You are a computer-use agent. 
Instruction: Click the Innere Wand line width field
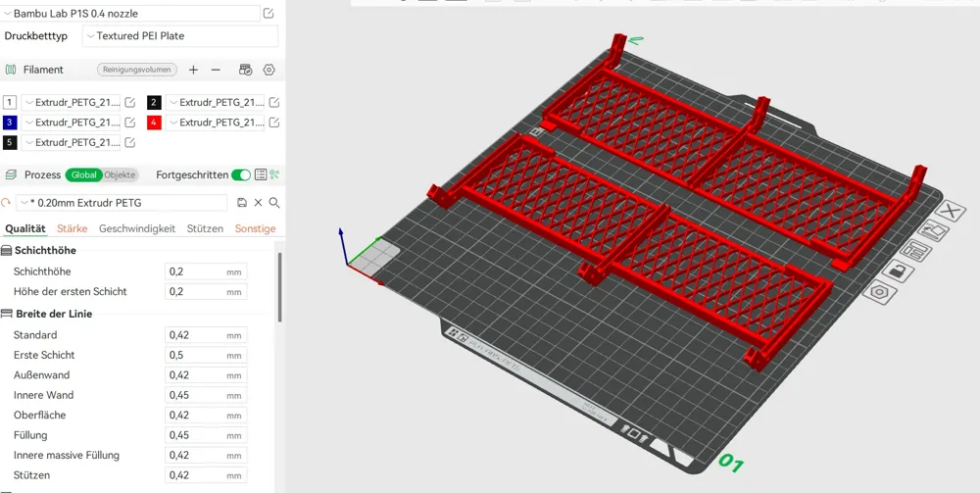pyautogui.click(x=206, y=396)
